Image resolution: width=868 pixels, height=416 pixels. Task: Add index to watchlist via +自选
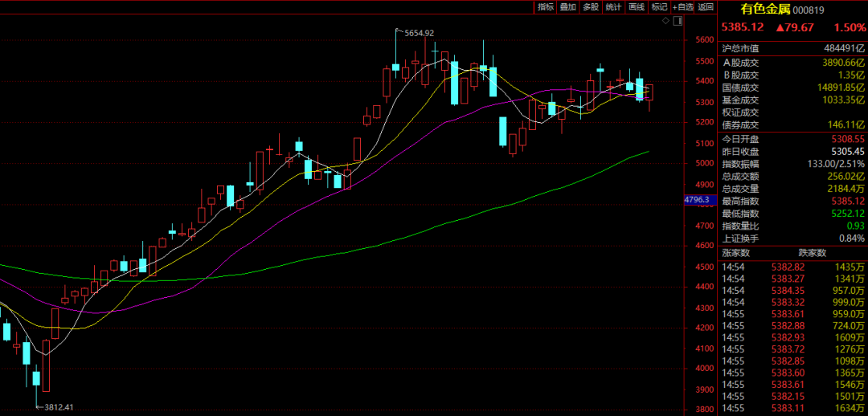[x=682, y=7]
